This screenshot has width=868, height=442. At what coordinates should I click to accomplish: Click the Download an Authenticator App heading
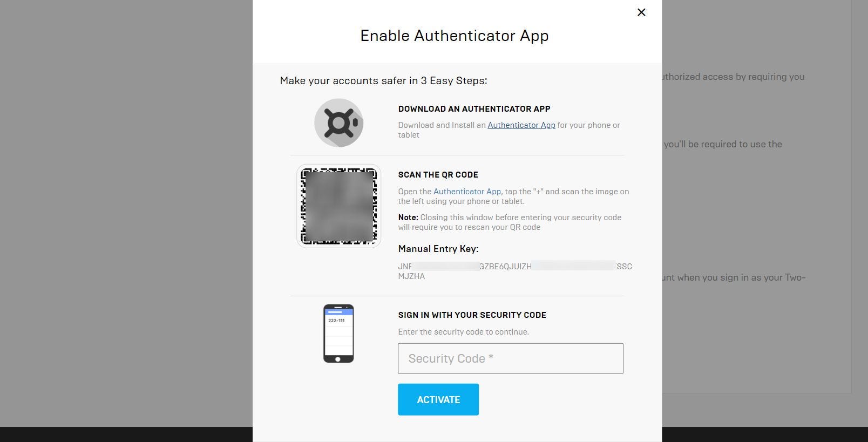(474, 109)
